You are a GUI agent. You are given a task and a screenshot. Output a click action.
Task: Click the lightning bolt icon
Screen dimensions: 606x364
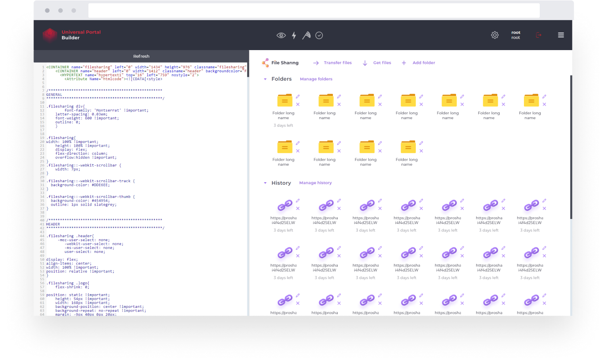click(x=294, y=36)
